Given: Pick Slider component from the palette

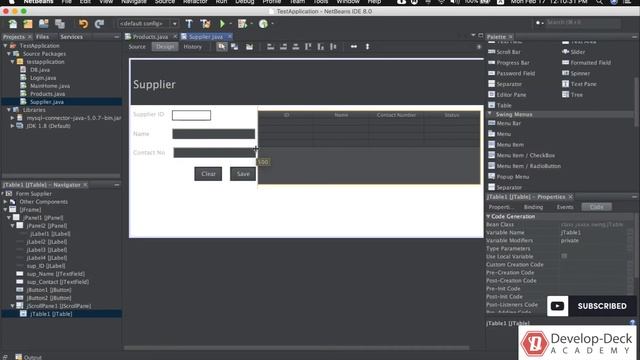Looking at the screenshot, I should pos(573,52).
